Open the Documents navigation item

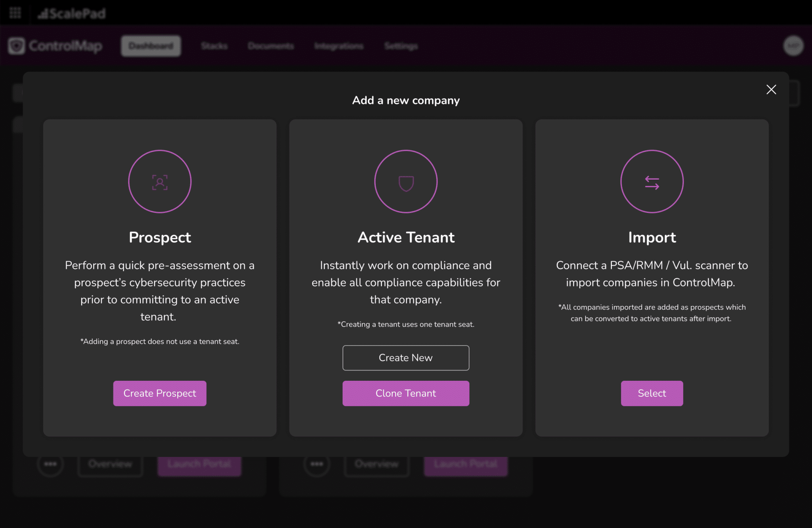pyautogui.click(x=271, y=46)
